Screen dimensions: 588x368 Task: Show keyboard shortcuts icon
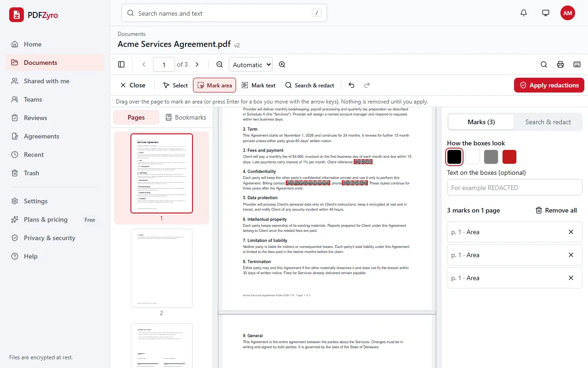[577, 64]
